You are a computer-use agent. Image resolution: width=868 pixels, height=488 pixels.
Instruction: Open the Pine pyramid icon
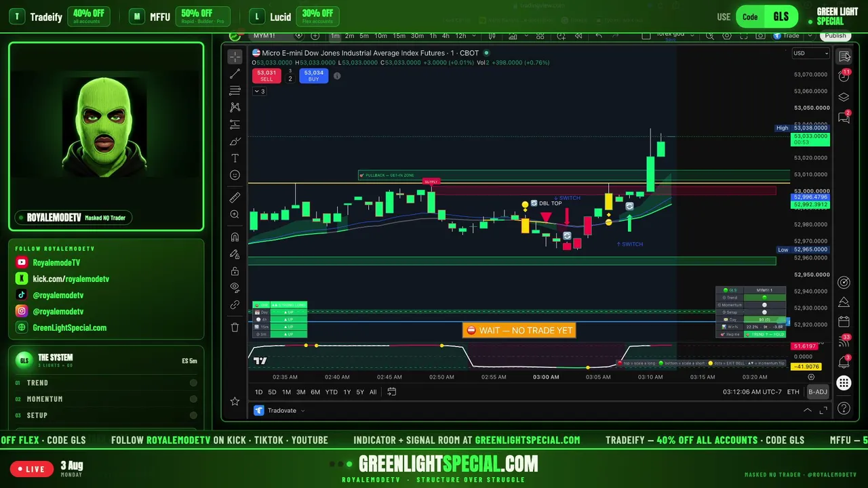click(x=844, y=302)
